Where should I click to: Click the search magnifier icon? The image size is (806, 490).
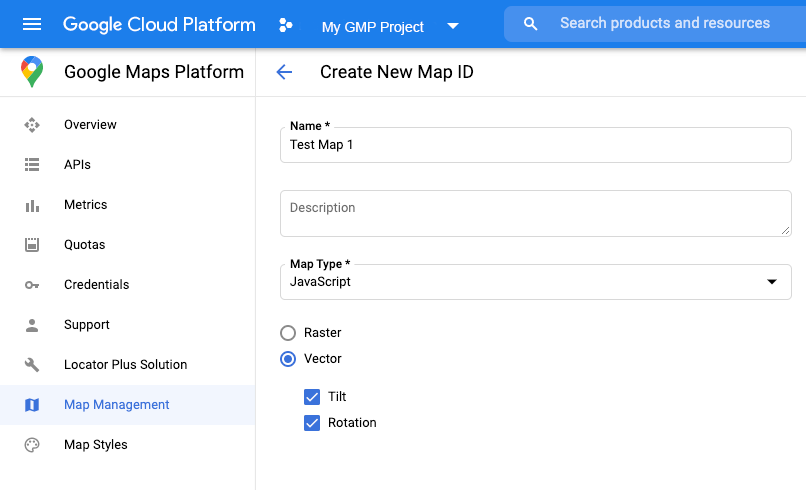(x=531, y=23)
